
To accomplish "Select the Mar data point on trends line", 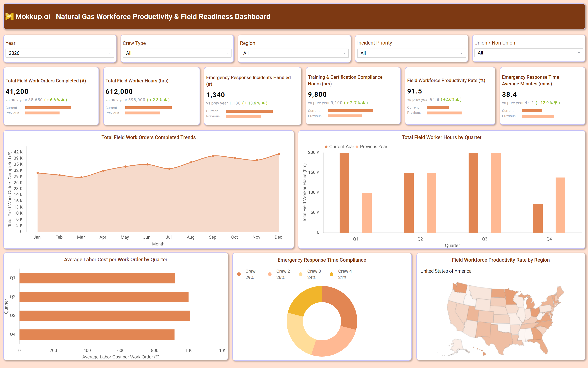I will (x=81, y=177).
